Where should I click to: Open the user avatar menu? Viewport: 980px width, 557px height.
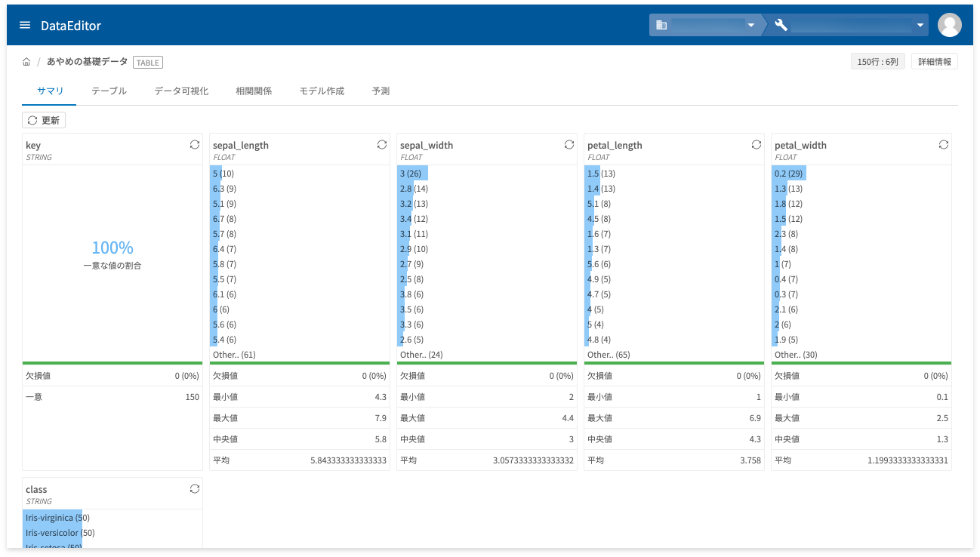click(x=949, y=25)
